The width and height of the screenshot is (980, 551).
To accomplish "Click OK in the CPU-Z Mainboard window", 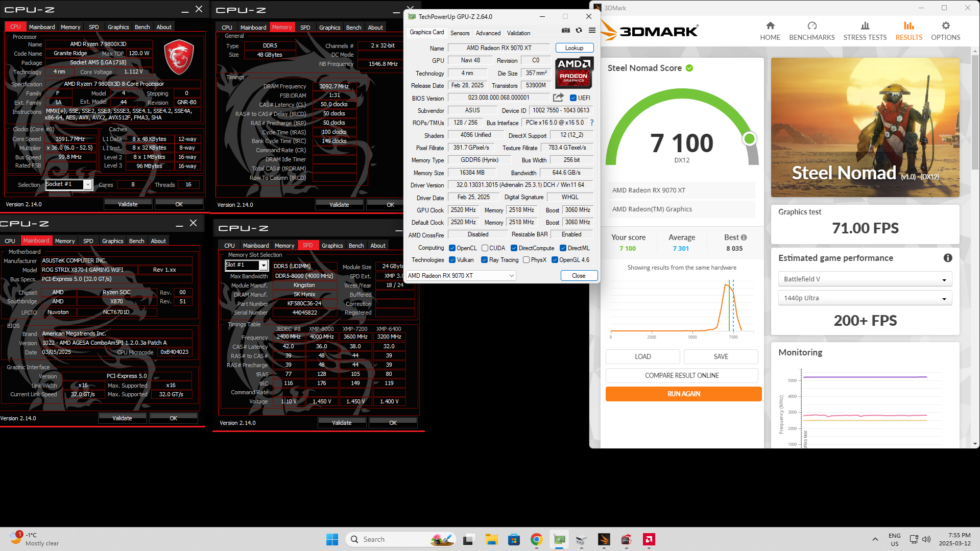I will pyautogui.click(x=173, y=418).
